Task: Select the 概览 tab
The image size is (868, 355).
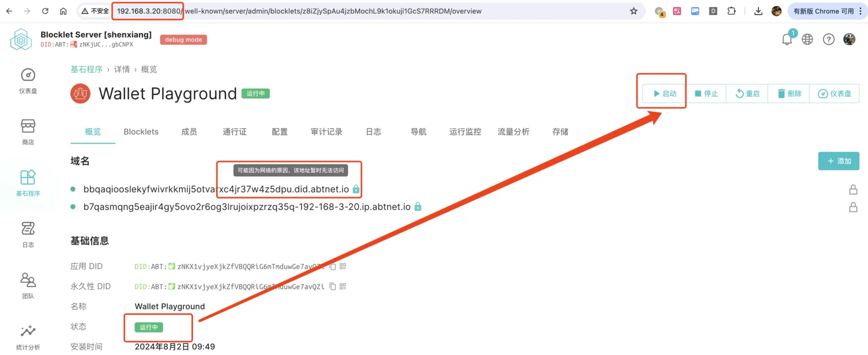Action: 93,132
